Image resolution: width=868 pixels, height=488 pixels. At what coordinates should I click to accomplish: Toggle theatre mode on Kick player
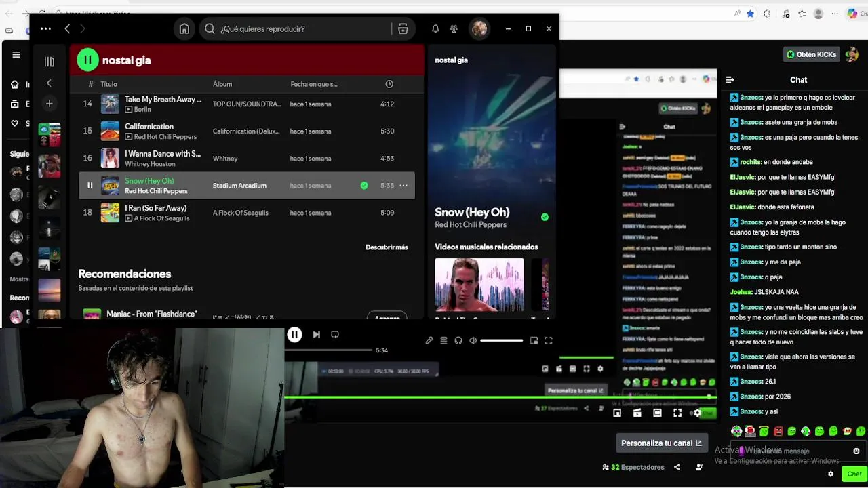657,413
